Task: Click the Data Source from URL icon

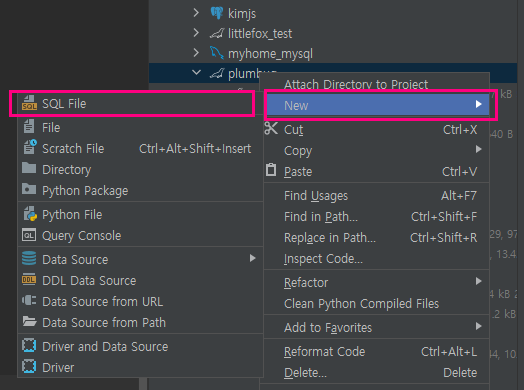Action: (29, 300)
